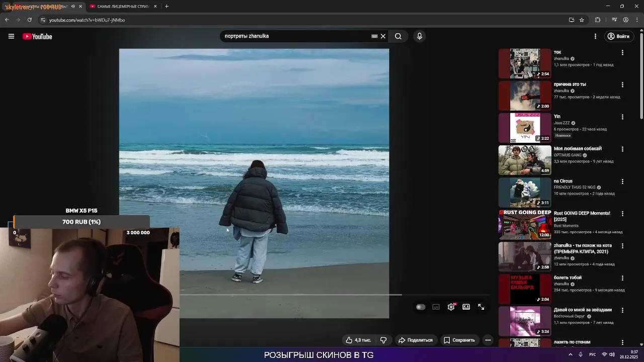
Task: Open the 'причина это ты' video title
Action: (570, 84)
